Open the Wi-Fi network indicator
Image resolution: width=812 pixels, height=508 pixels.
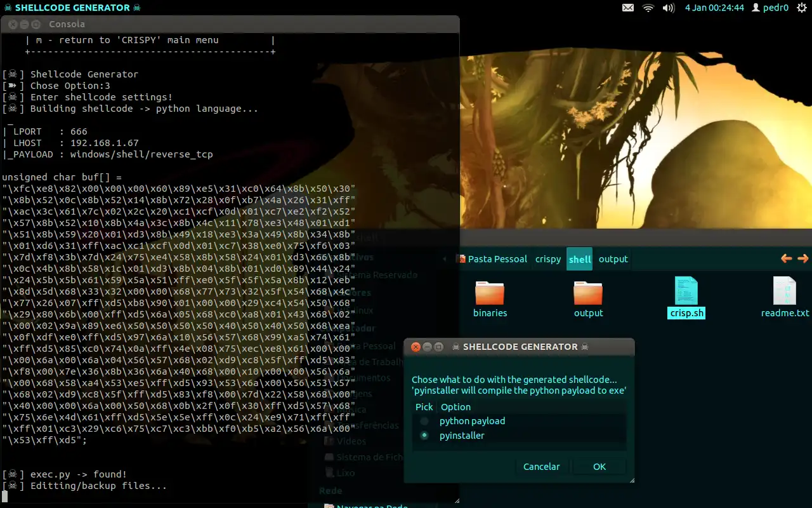click(648, 8)
